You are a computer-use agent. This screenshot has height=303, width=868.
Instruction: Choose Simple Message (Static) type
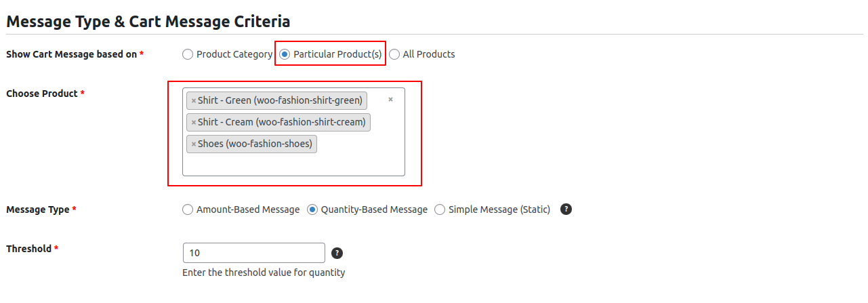click(x=440, y=209)
